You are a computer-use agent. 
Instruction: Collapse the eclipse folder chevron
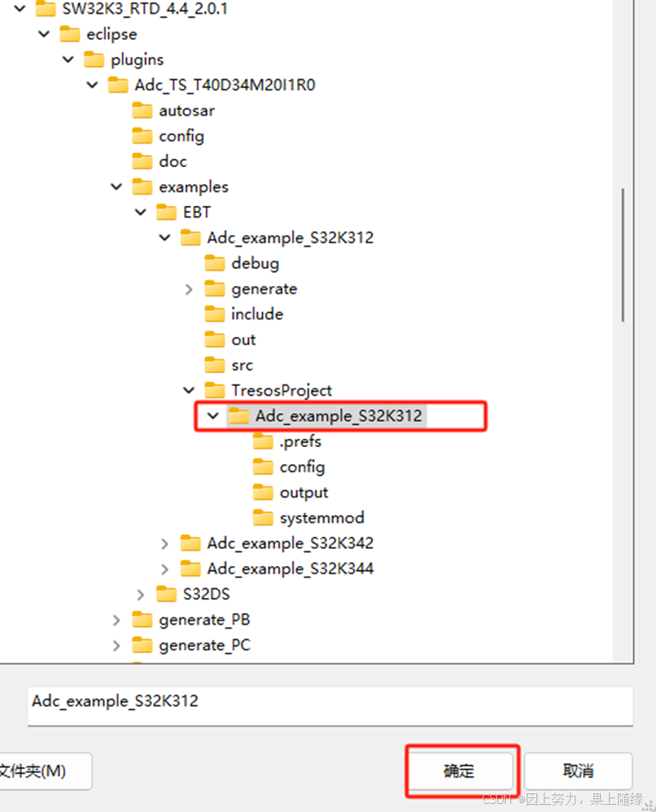[x=44, y=34]
